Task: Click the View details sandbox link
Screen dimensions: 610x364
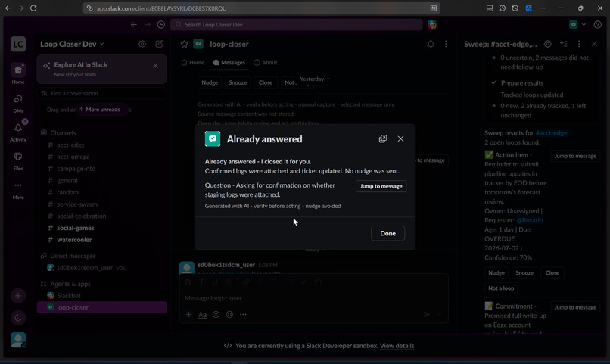Action: pyautogui.click(x=397, y=345)
